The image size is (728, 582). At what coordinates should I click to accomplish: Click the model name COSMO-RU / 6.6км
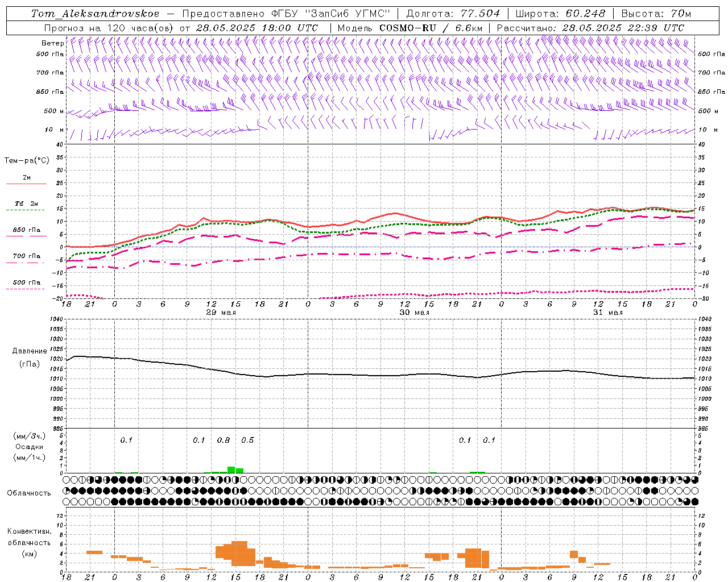point(431,28)
